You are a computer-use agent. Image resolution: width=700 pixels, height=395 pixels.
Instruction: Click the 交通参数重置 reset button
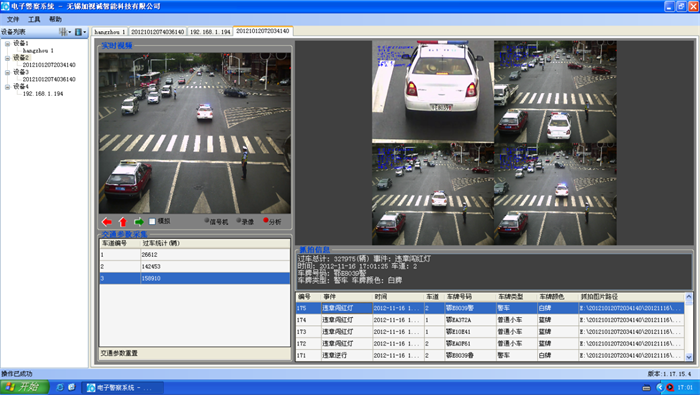pos(119,353)
